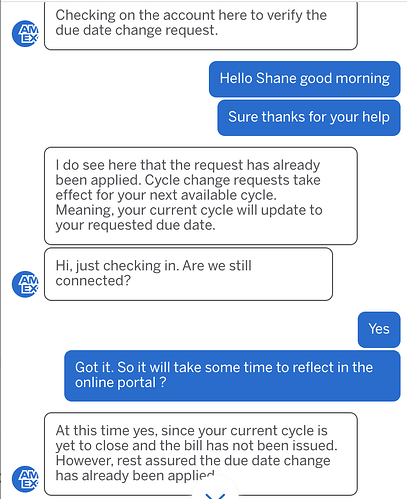Image resolution: width=407 pixels, height=499 pixels.
Task: Click the word 'connected?' in agent message
Action: [x=93, y=281]
